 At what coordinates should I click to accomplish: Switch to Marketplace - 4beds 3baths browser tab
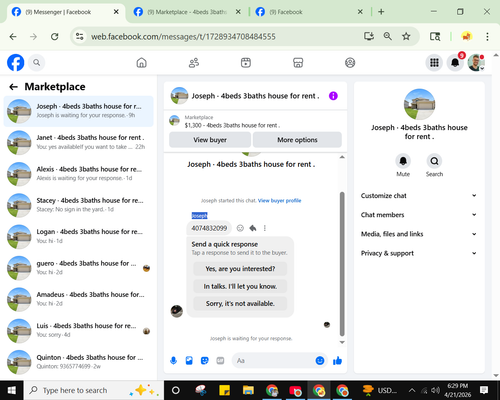pyautogui.click(x=187, y=12)
